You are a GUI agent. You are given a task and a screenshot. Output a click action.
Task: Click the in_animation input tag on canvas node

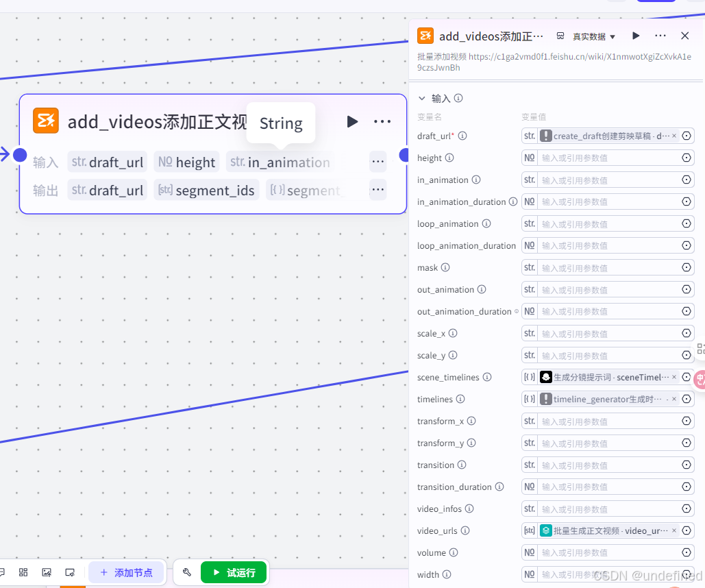point(280,162)
